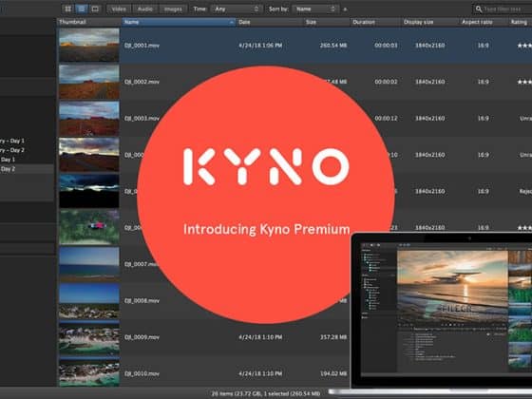The width and height of the screenshot is (532, 399).
Task: Click the 357.28 MB size cell
Action: 333,337
